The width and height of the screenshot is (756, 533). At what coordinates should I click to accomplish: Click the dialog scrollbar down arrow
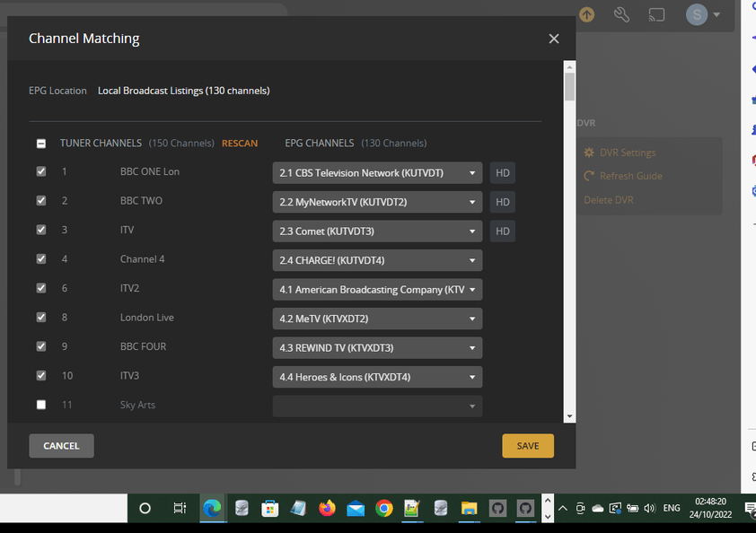tap(569, 416)
